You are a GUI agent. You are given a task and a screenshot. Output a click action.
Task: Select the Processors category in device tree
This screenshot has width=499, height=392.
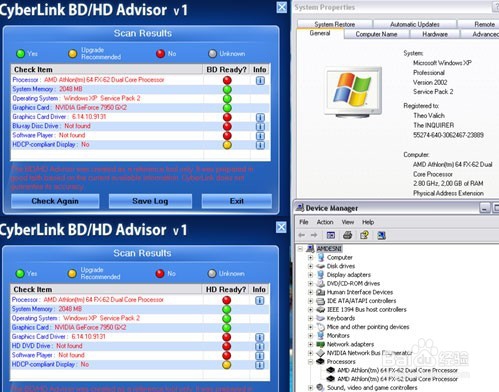tap(341, 361)
